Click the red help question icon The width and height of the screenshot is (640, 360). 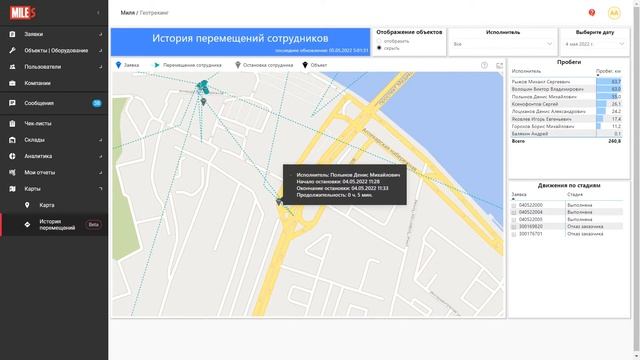click(x=592, y=13)
